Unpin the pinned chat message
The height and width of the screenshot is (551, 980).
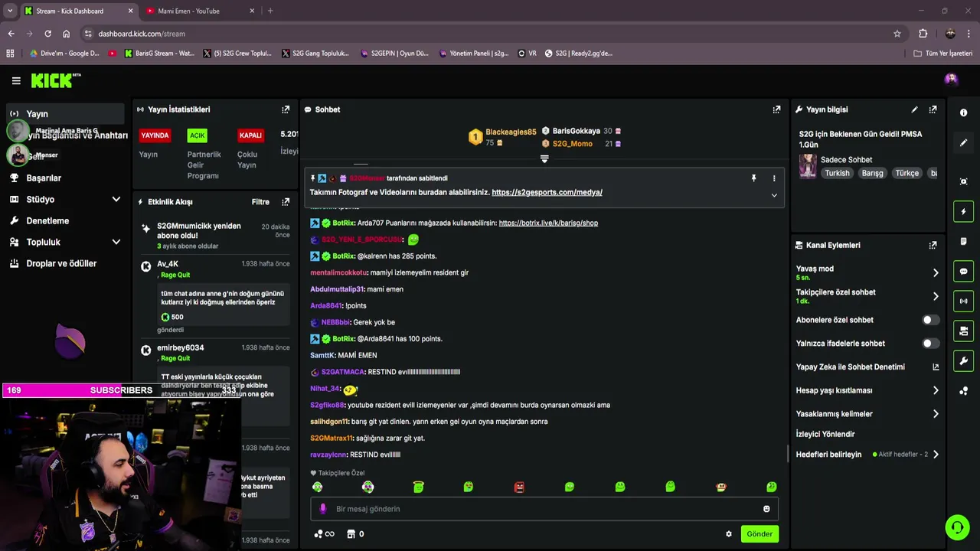(753, 178)
